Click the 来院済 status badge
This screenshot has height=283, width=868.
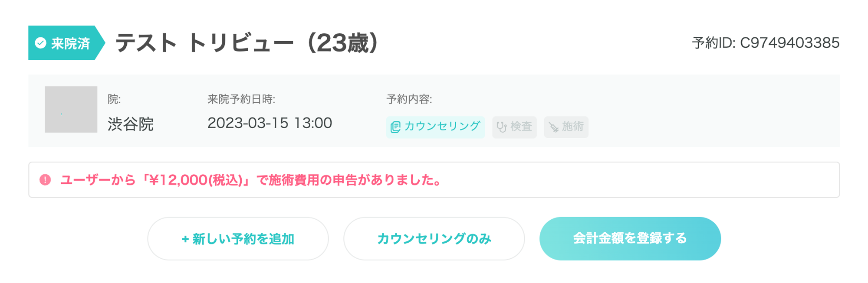click(x=65, y=43)
